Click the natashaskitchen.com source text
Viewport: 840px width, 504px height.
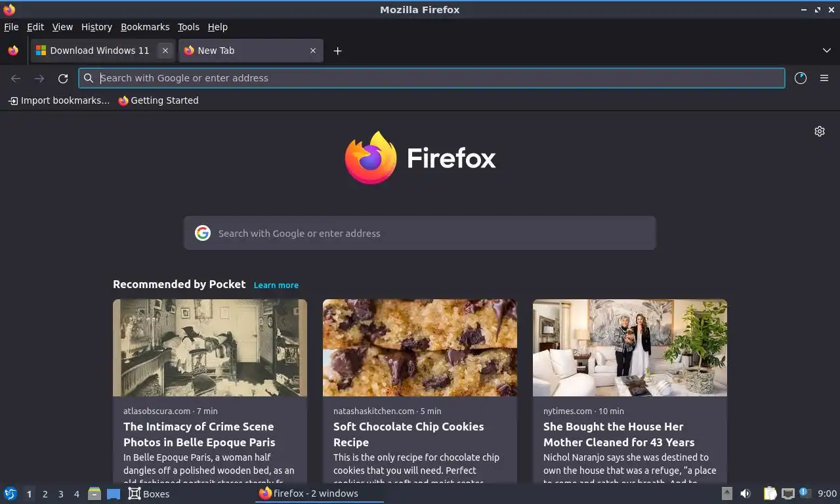[374, 411]
